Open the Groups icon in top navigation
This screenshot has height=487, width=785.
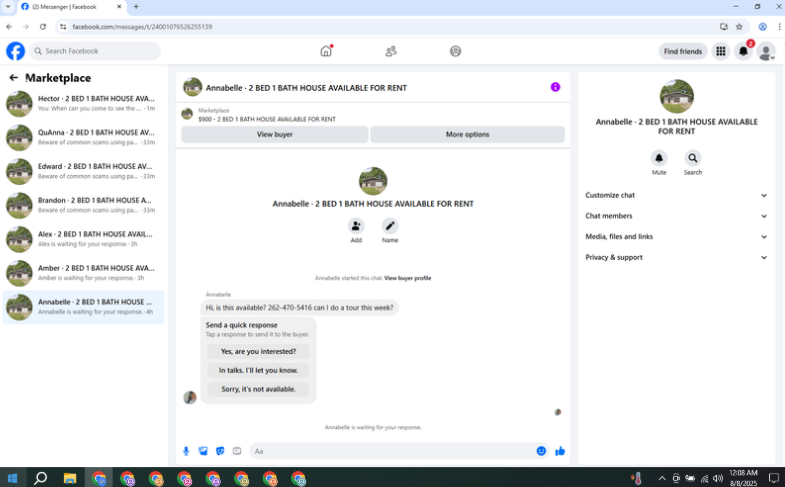455,51
